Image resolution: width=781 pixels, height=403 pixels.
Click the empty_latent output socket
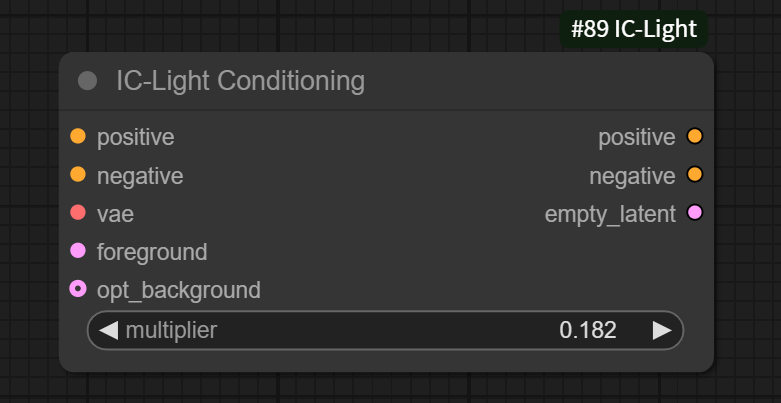[x=695, y=213]
